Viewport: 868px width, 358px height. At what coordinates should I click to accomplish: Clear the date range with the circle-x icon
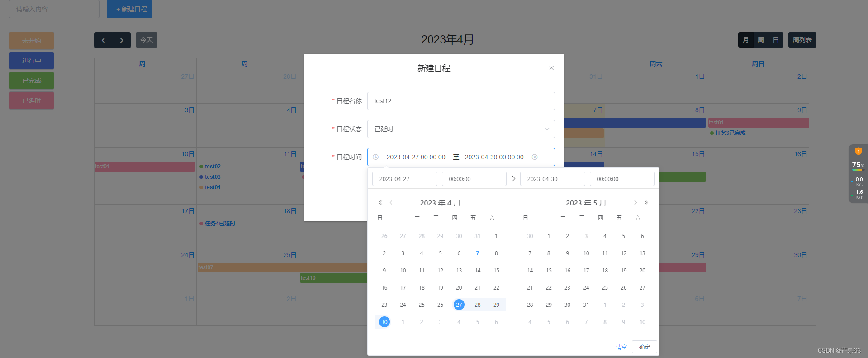click(535, 157)
